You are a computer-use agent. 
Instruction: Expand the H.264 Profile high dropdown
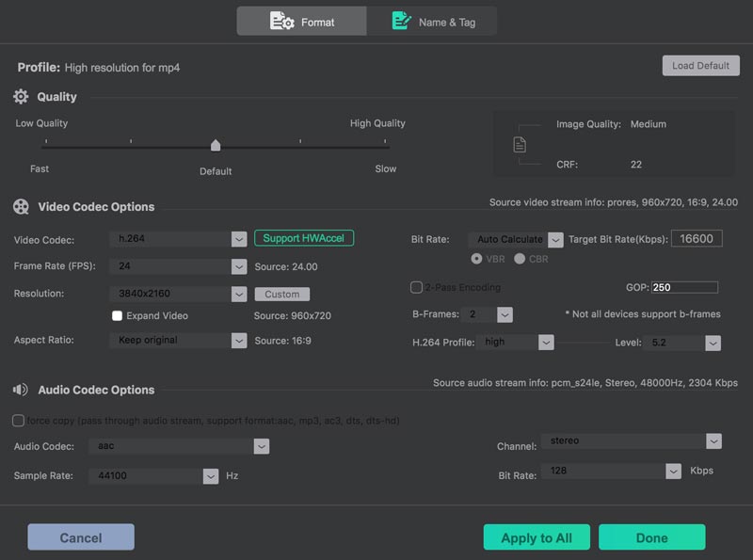pos(515,342)
